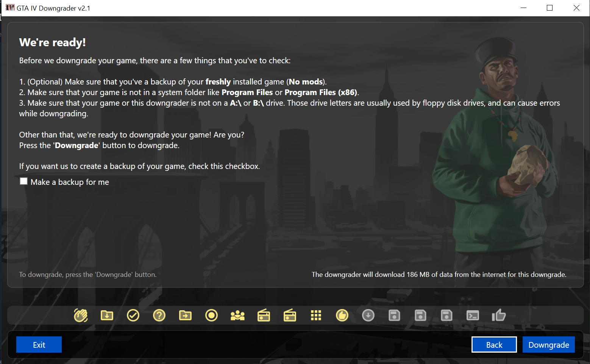The image size is (590, 364).
Task: Enable the 'Make a backup for me' checkbox
Action: (23, 181)
